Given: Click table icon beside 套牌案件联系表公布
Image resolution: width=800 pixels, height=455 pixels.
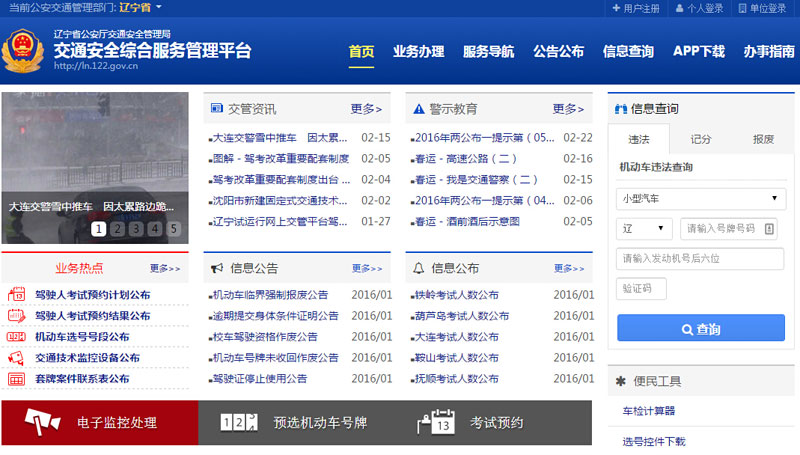Looking at the screenshot, I should pos(16,379).
